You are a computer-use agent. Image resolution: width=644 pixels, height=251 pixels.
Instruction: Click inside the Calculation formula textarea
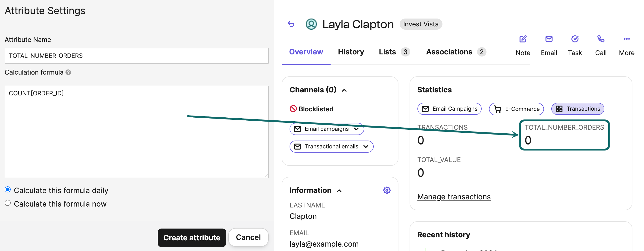coord(136,132)
